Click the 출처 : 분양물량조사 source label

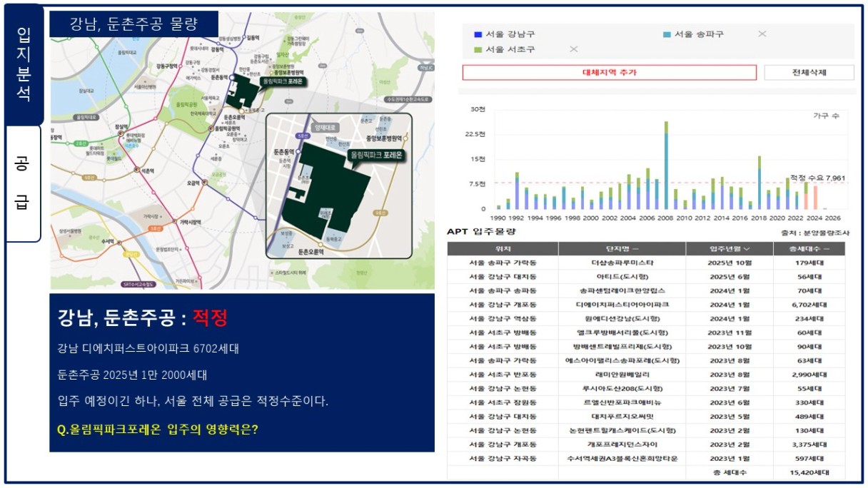point(816,233)
